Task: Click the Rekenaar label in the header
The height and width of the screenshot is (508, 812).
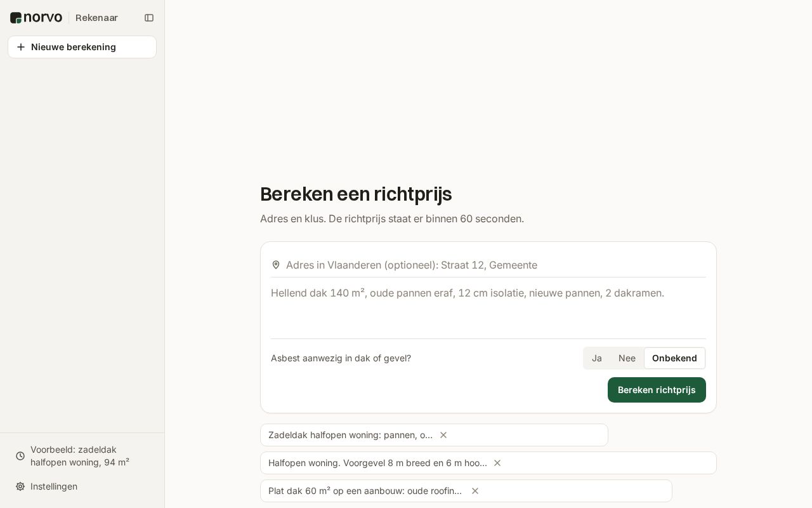Action: point(96,18)
